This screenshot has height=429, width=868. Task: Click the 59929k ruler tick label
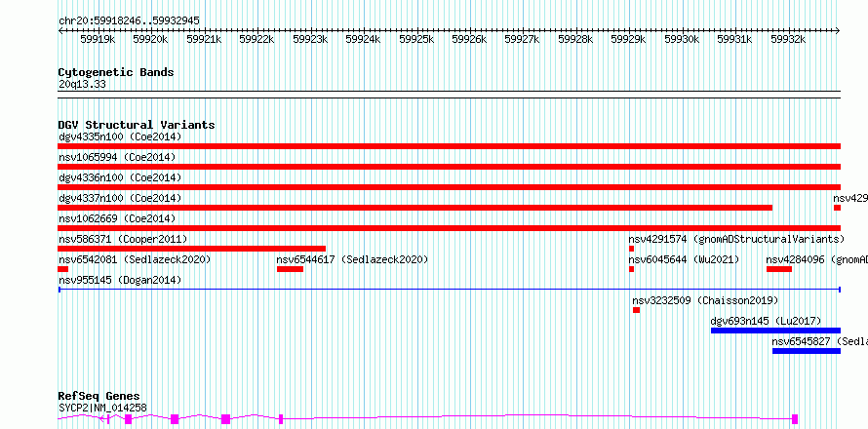coord(628,39)
